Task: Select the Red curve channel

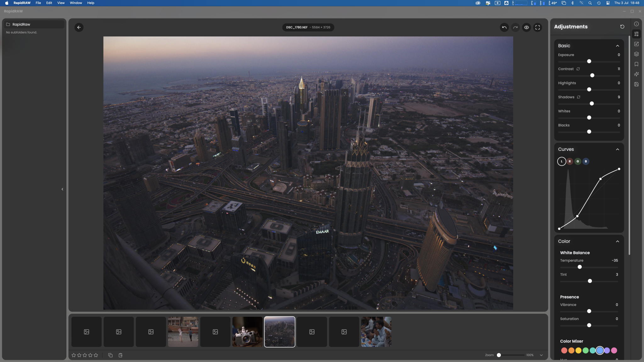Action: tap(569, 161)
